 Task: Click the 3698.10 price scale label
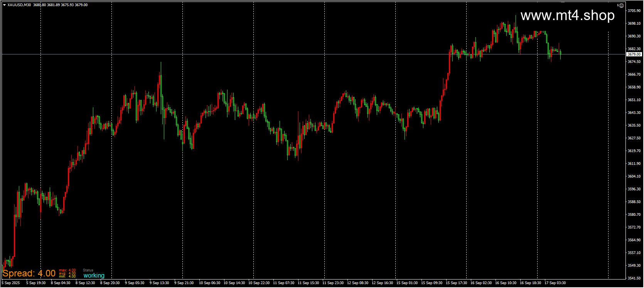coord(634,24)
